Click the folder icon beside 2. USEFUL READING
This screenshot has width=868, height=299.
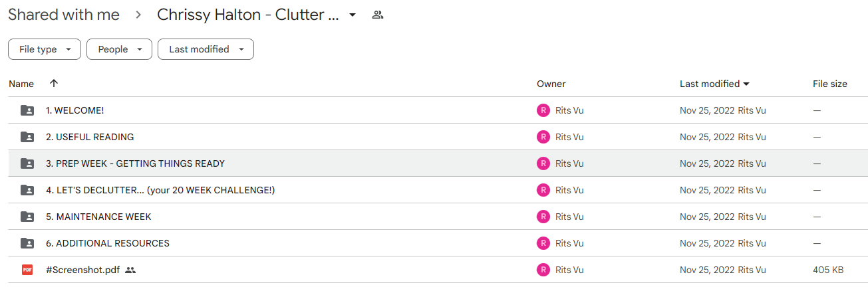point(27,137)
